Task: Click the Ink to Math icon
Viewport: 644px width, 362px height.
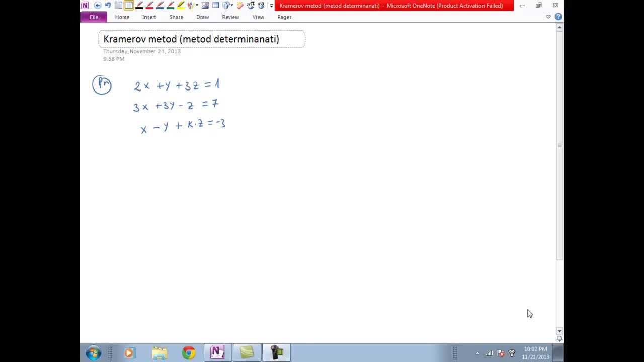Action: 251,5
